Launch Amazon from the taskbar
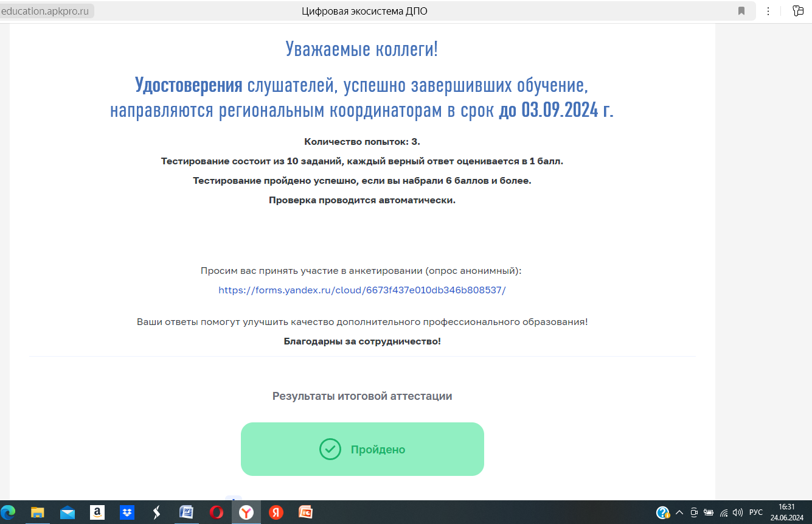The image size is (812, 524). click(97, 512)
